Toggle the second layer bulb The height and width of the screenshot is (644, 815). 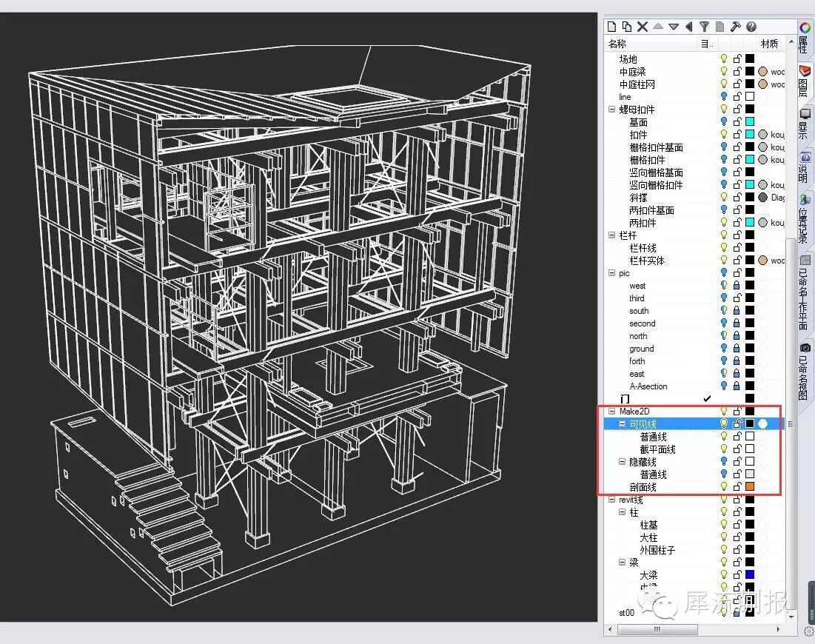[723, 323]
